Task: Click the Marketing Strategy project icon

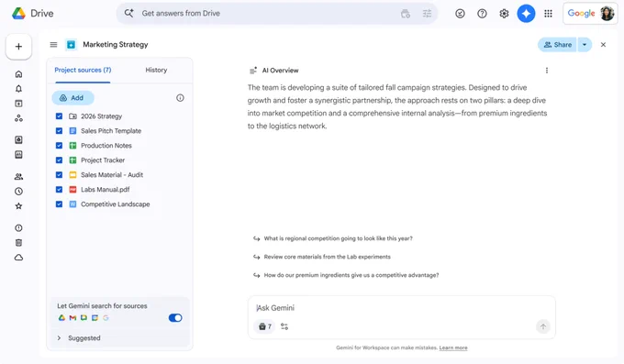Action: pos(71,45)
